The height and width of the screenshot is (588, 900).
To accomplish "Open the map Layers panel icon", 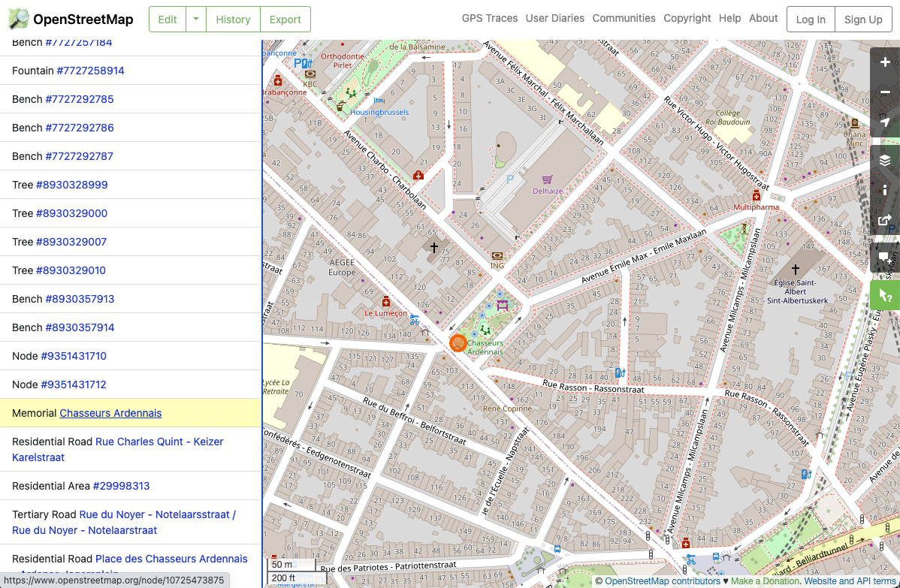I will tap(885, 160).
